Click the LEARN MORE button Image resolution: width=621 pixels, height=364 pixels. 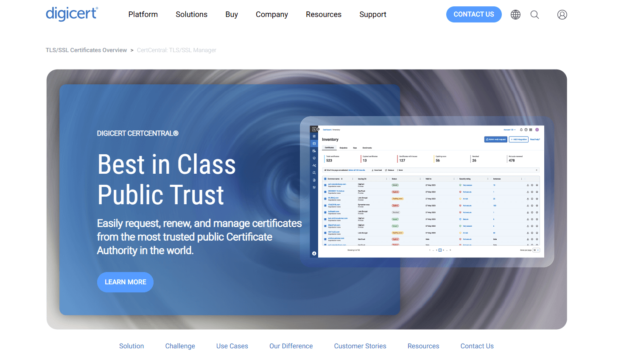(x=125, y=282)
